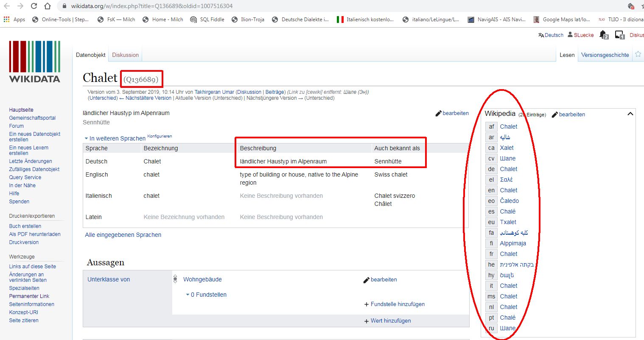Screen dimensions: 644x340
Task: Click Wert hinzufügen
Action: (388, 321)
